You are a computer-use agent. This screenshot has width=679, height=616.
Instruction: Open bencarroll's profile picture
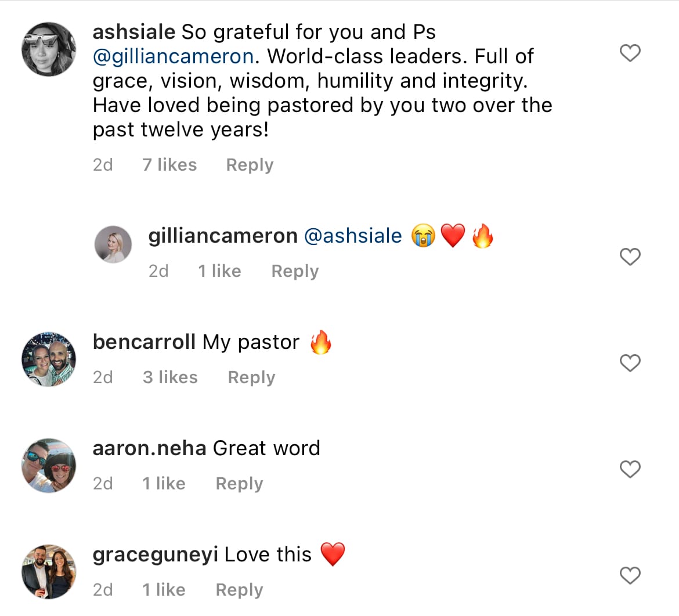48,359
